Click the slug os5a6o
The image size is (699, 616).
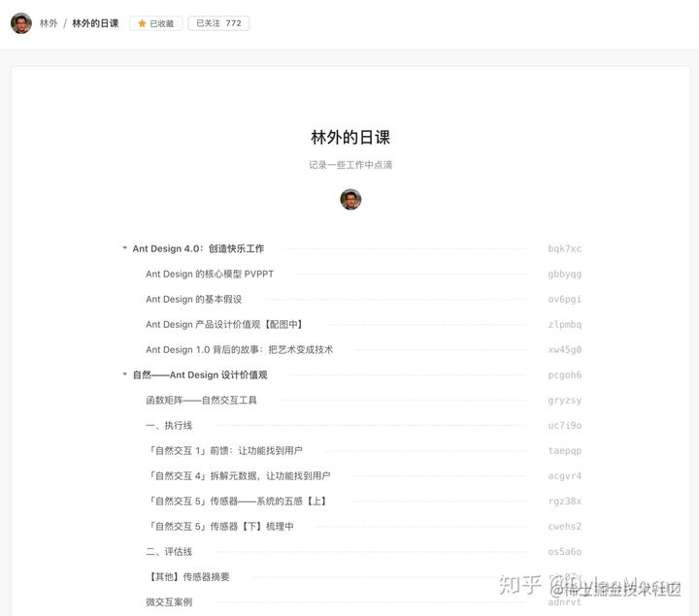[x=564, y=551]
